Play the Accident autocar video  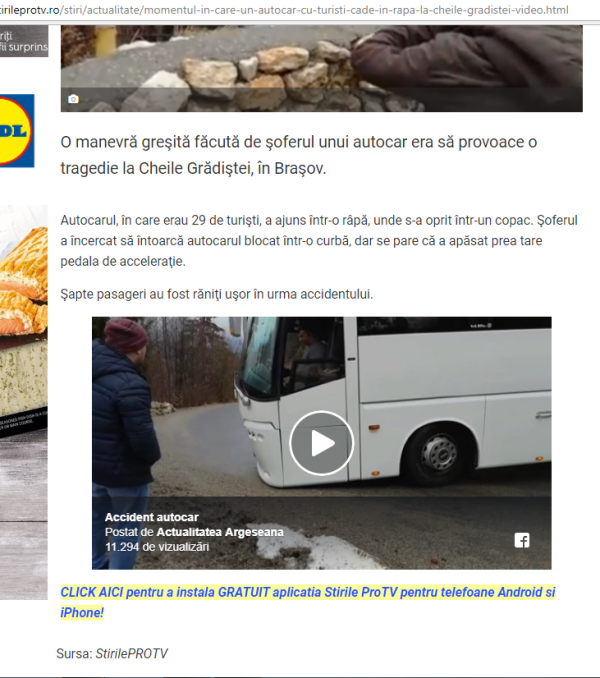pos(321,443)
